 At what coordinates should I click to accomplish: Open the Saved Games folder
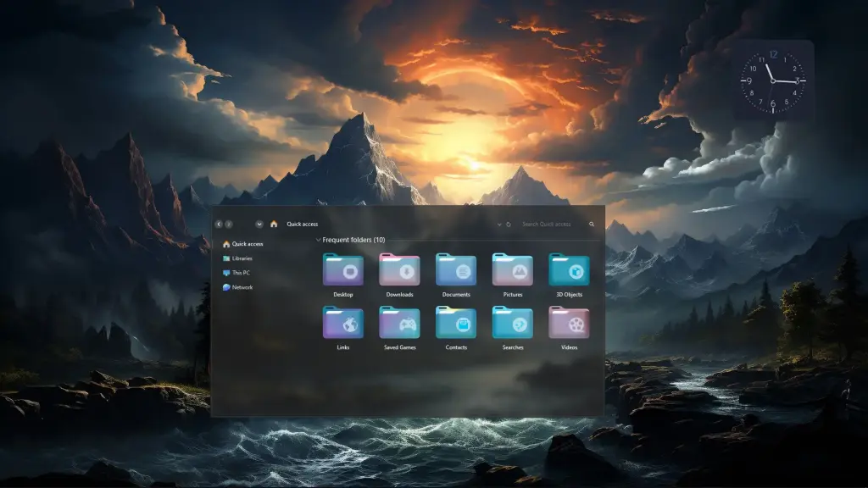(399, 323)
